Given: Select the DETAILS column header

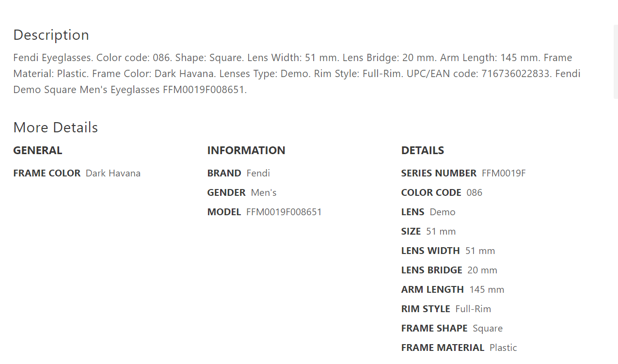Looking at the screenshot, I should click(422, 150).
